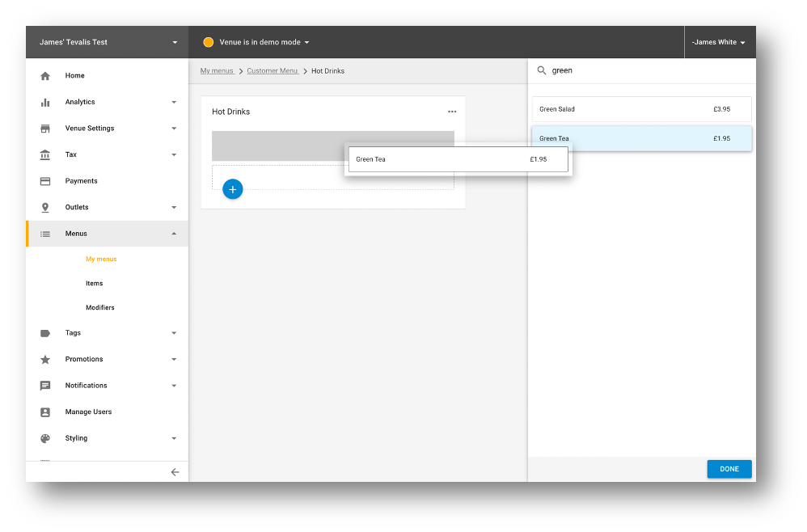The height and width of the screenshot is (532, 807).
Task: Click the Styling palette icon
Action: (x=45, y=437)
